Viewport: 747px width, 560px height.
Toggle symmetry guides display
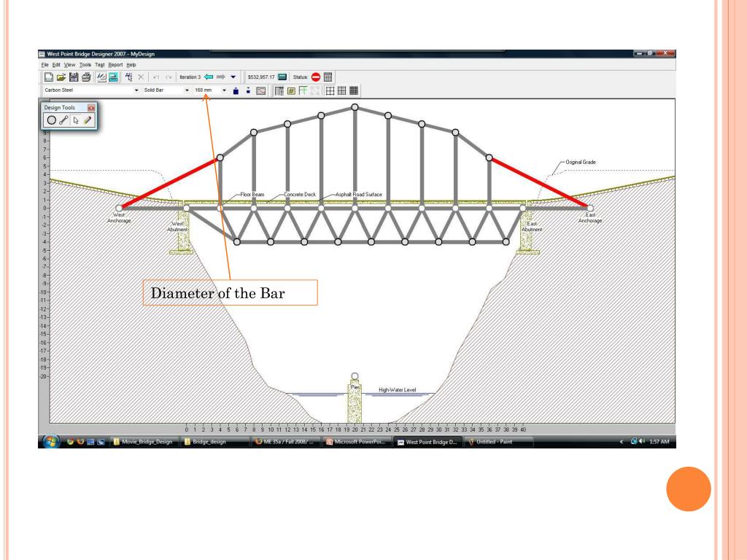pyautogui.click(x=303, y=90)
